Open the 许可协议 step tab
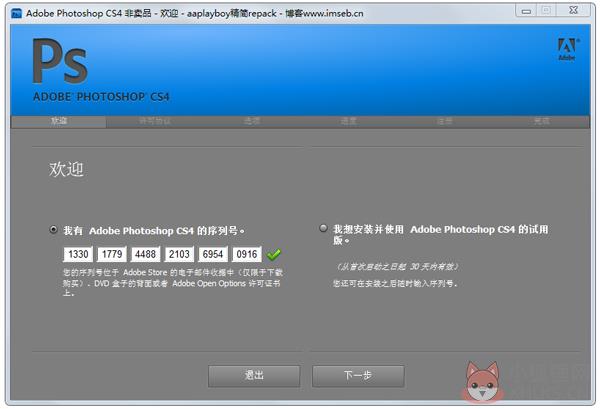Image resolution: width=600 pixels, height=409 pixels. tap(155, 121)
